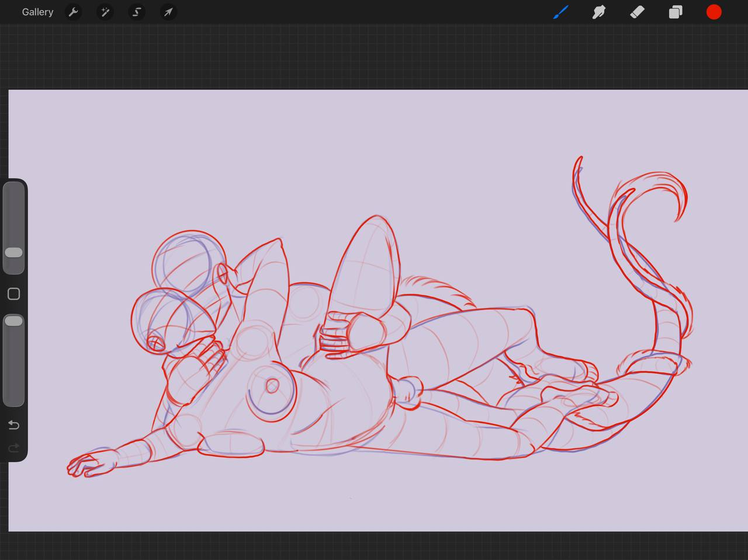This screenshot has height=560, width=748.
Task: Select the Smudge tool
Action: point(599,12)
